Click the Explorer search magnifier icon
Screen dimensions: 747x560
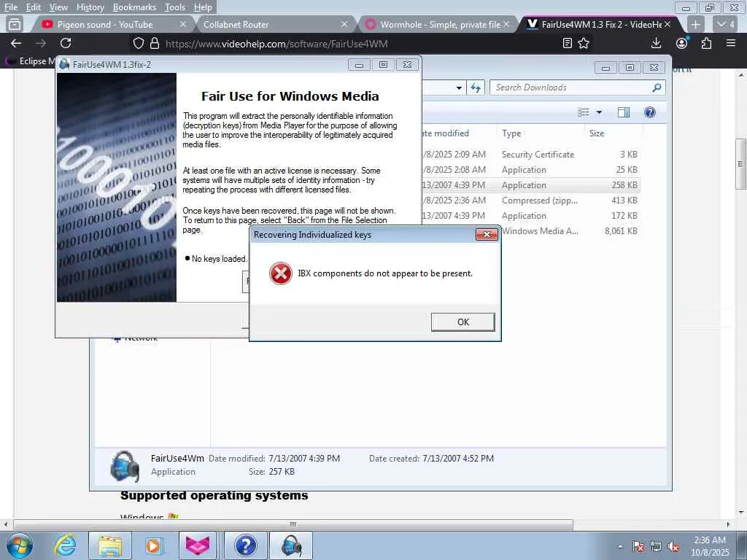click(657, 87)
